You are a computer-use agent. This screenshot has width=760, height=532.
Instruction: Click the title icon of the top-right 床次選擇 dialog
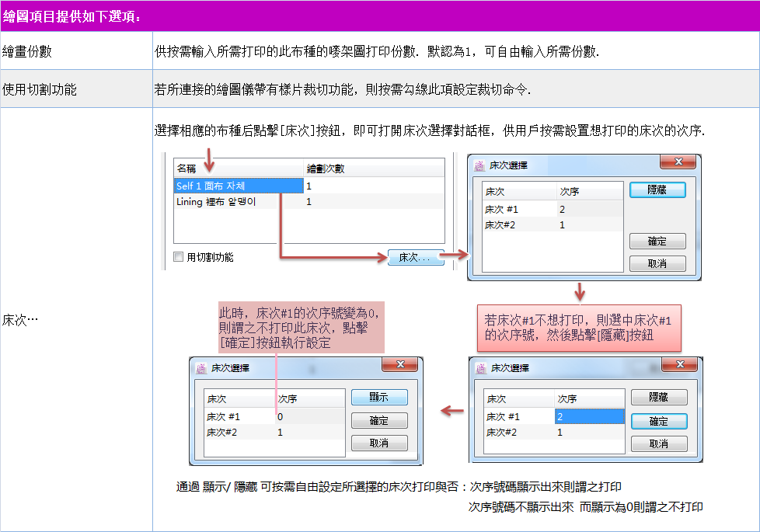479,165
